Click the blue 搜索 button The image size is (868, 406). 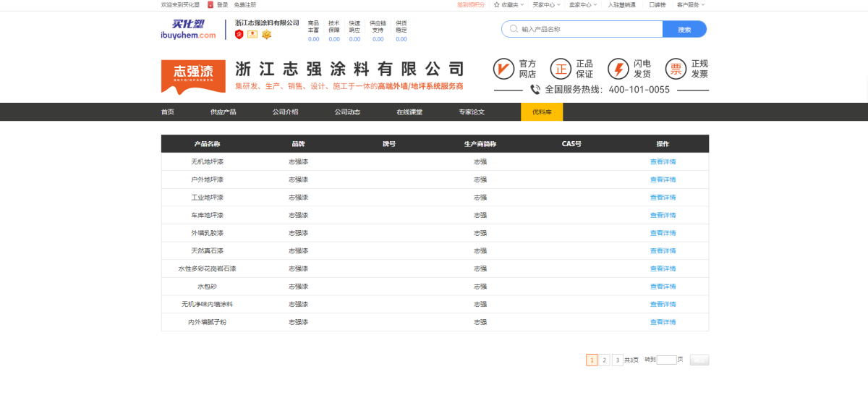point(684,29)
